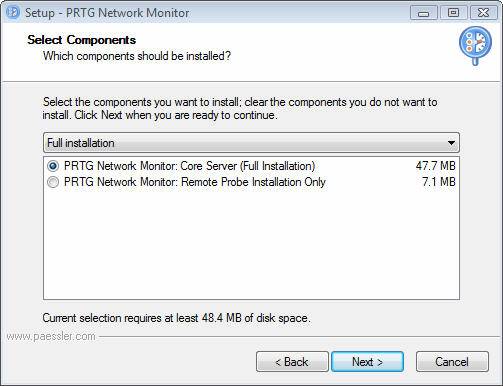Click empty area of the components list
The height and width of the screenshot is (386, 503).
pyautogui.click(x=251, y=245)
